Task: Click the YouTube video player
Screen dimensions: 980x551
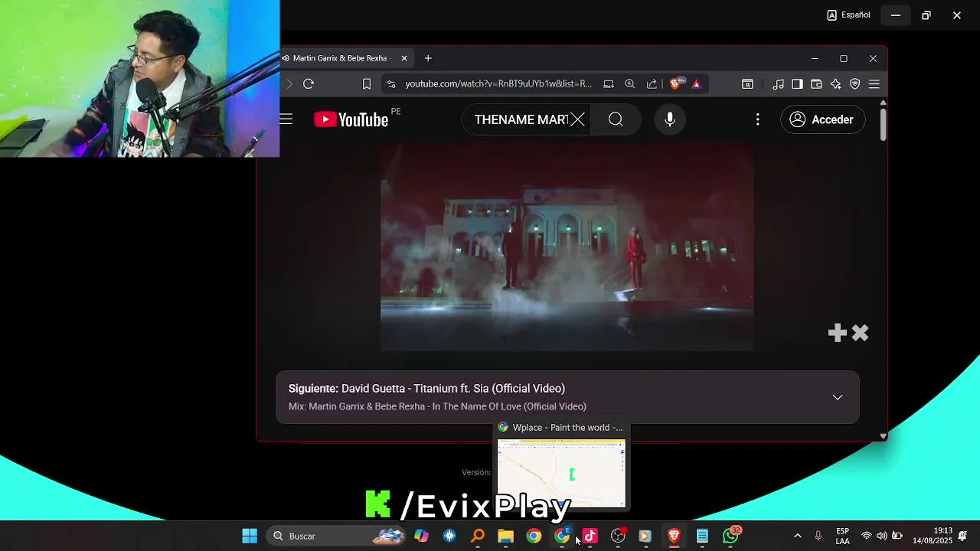Action: (x=567, y=246)
